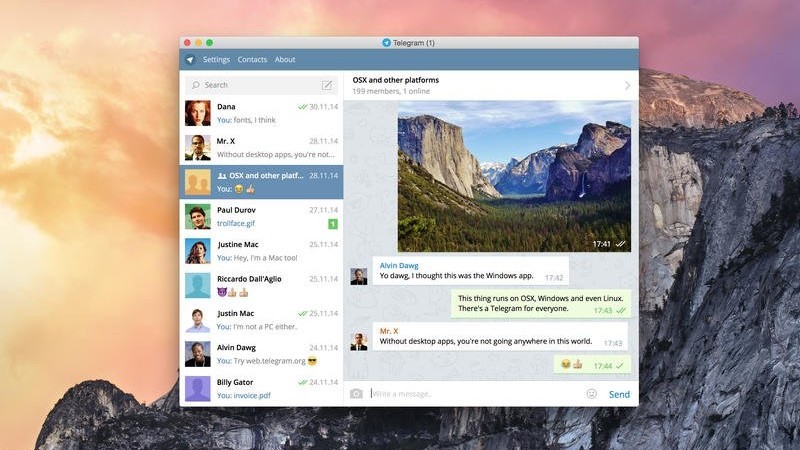Click Riccardo Dall'Aglio placeholder avatar
Image resolution: width=800 pixels, height=450 pixels.
coord(197,285)
